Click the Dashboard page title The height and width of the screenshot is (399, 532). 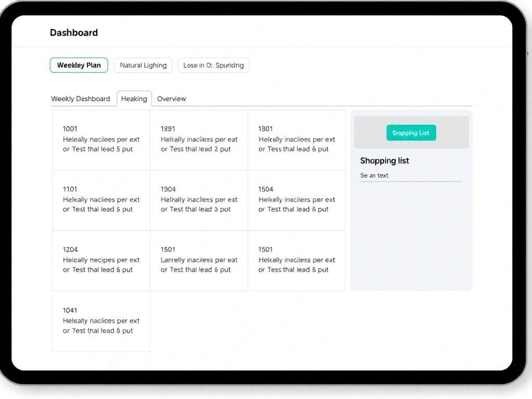(74, 33)
